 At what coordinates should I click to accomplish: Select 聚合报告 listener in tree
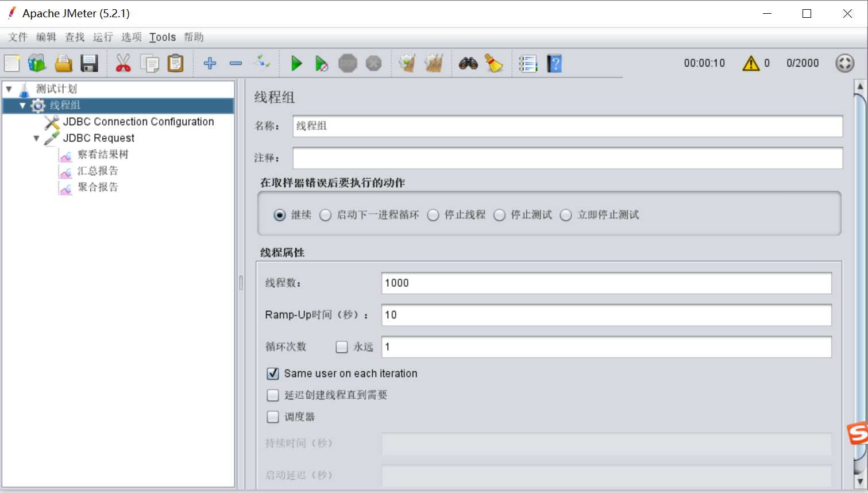pyautogui.click(x=98, y=187)
